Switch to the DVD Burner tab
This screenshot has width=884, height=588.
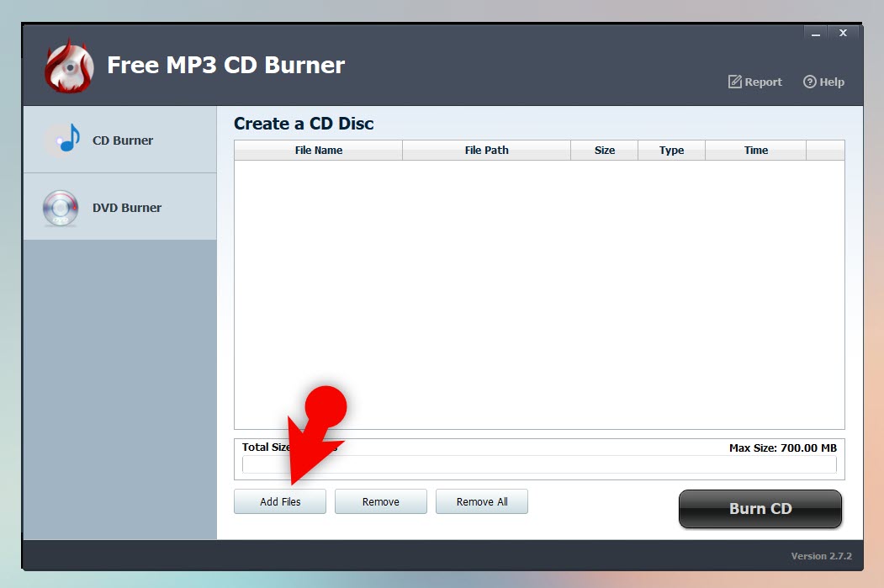pos(120,207)
